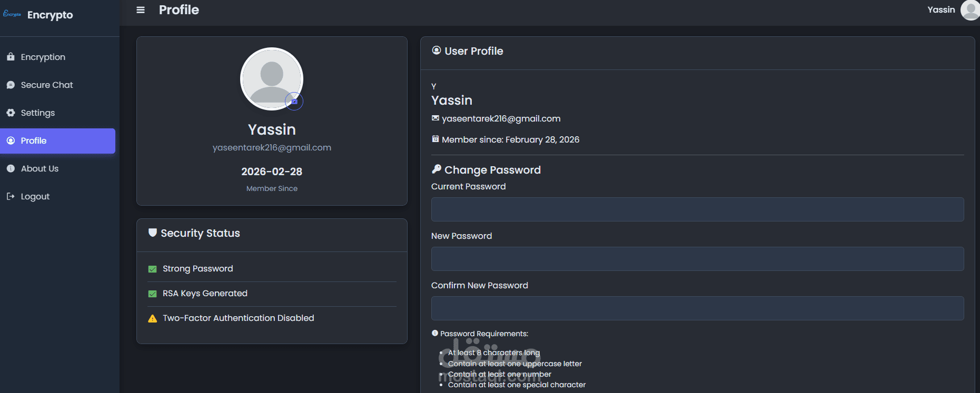Open the Encryption menu item
Screen dimensions: 980x393
point(43,57)
